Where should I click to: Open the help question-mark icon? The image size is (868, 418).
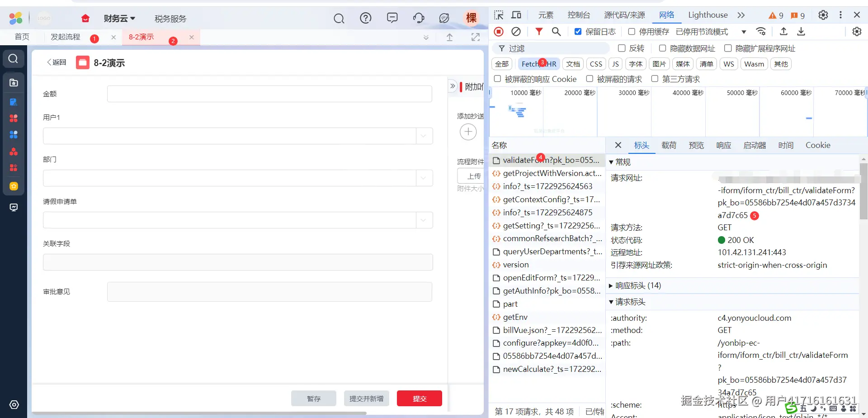[365, 18]
